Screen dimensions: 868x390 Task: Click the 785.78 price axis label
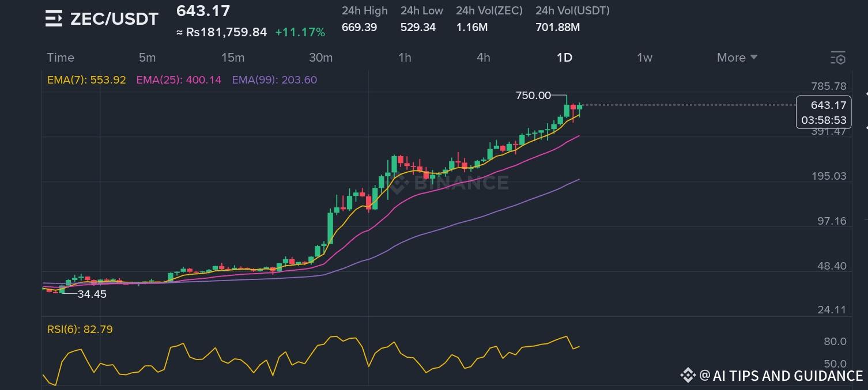click(829, 86)
